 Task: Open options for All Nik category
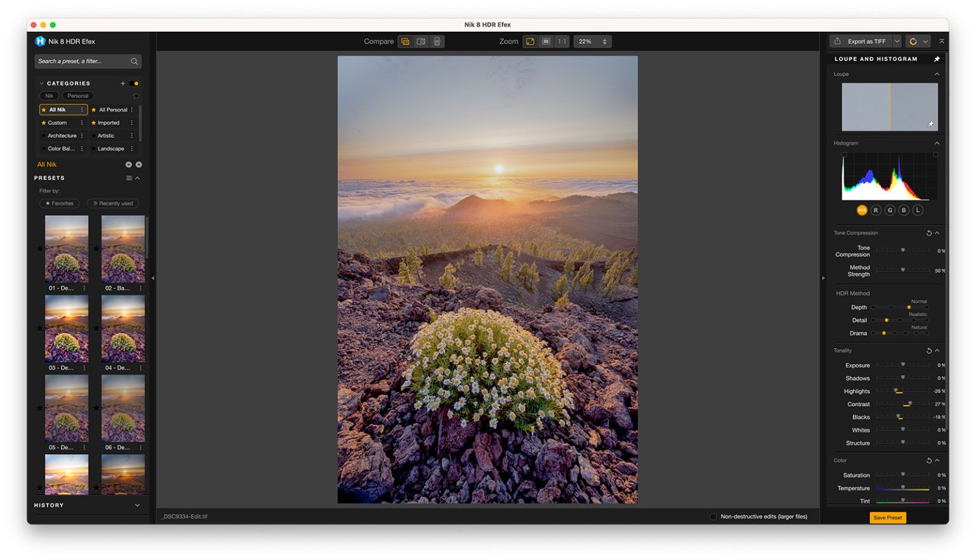point(81,110)
